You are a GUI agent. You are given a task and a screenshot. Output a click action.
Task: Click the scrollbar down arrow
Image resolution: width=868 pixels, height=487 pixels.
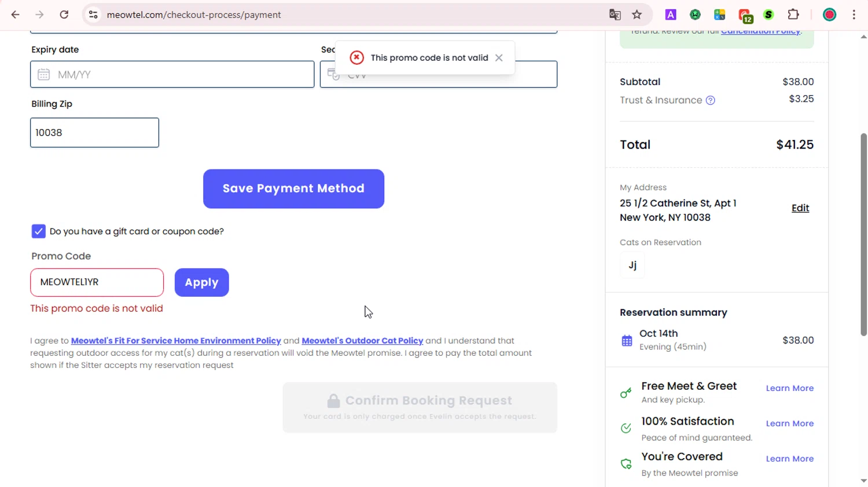[863, 481]
